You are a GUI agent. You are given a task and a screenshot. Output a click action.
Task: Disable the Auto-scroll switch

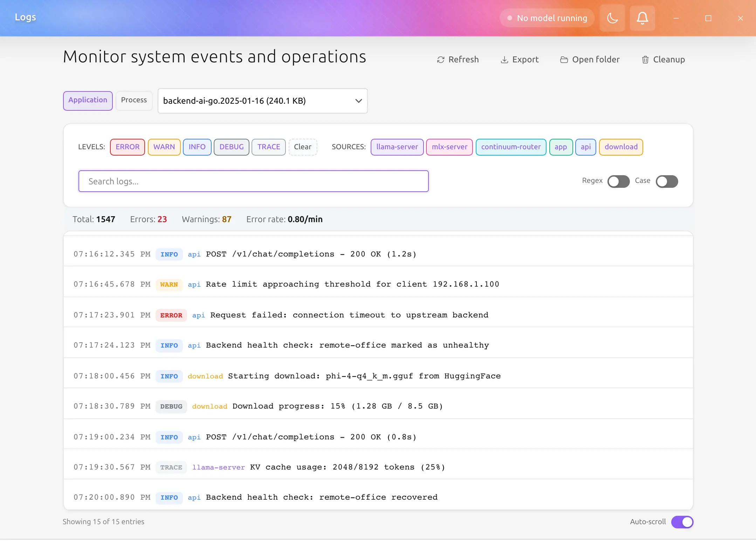click(682, 522)
